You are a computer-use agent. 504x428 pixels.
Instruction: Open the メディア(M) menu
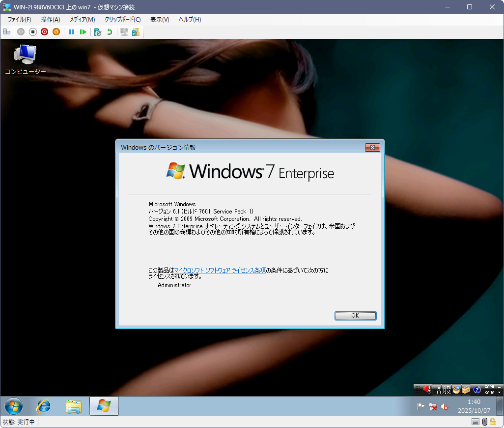(x=83, y=20)
